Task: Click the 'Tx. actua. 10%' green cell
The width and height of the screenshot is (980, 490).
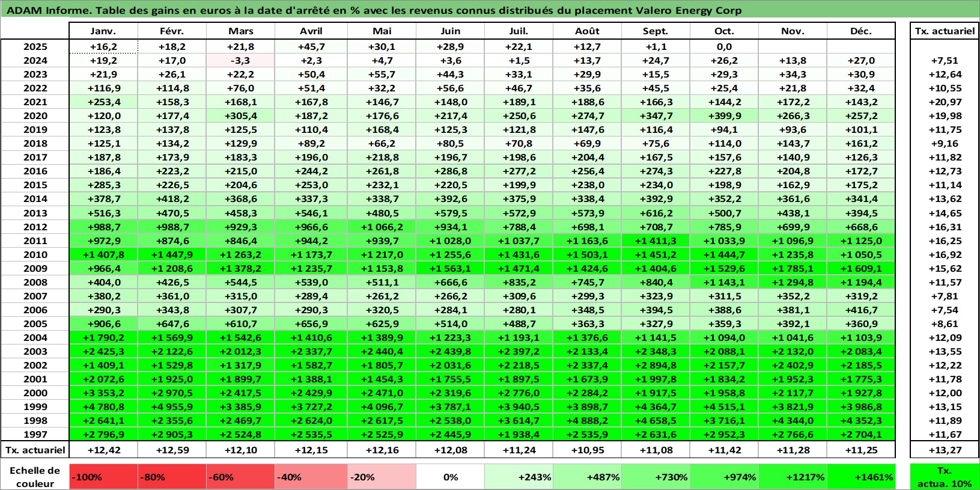Action: 945,477
